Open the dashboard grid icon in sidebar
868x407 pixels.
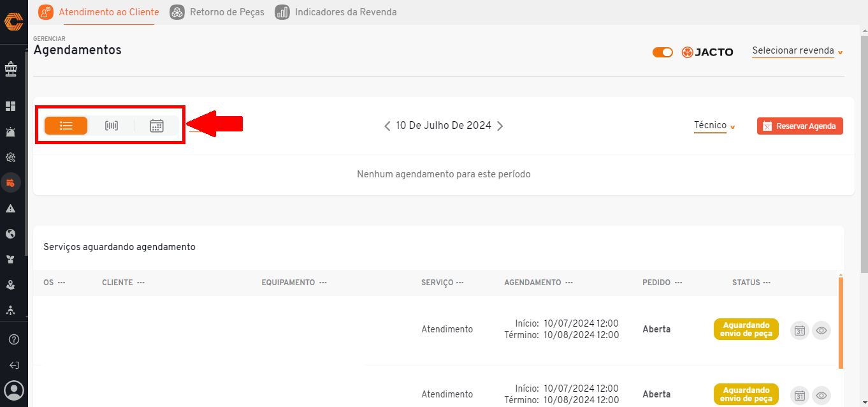coord(10,107)
